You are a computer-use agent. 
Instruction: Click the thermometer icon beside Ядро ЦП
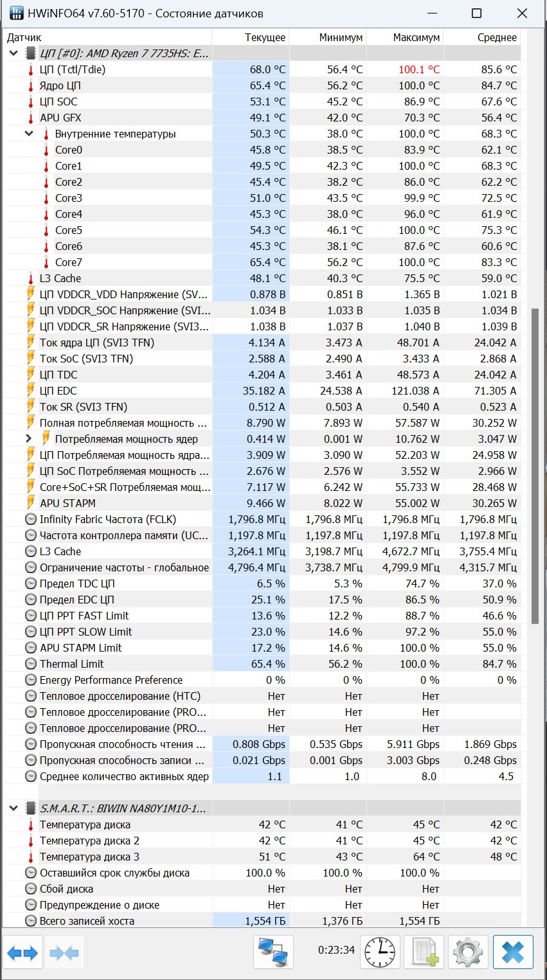coord(30,85)
